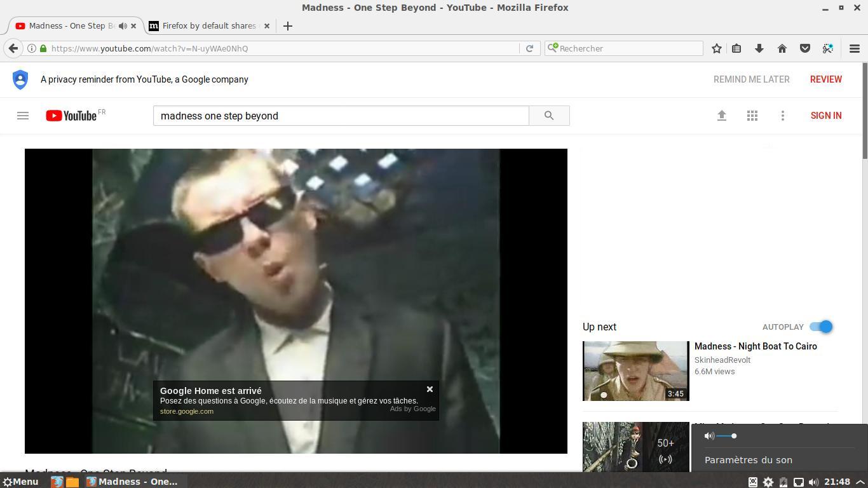Image resolution: width=868 pixels, height=488 pixels.
Task: Close the 'Firefox by default shares' tab
Action: (267, 26)
